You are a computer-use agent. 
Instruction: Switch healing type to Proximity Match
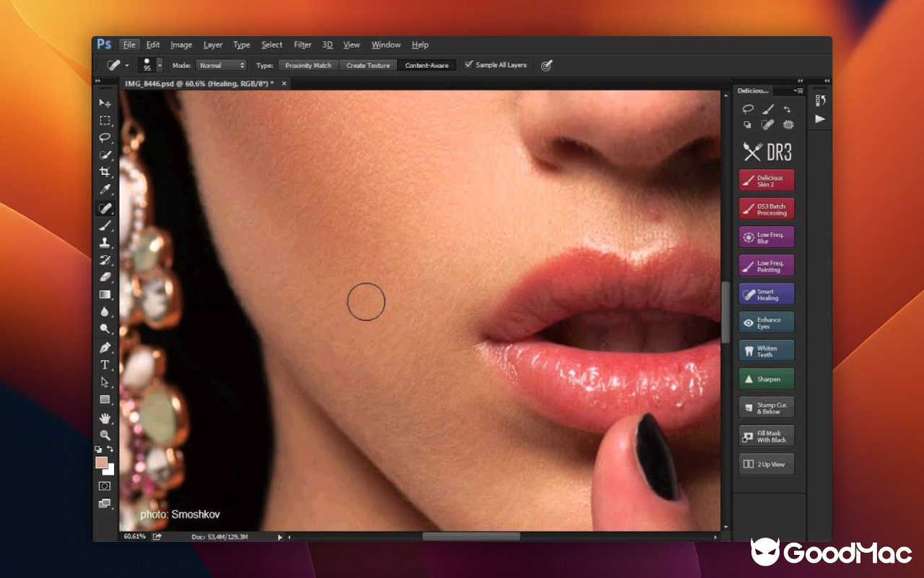click(308, 65)
